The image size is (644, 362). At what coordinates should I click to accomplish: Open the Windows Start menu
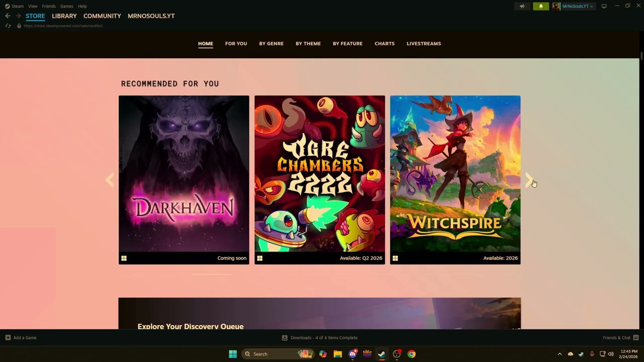click(x=233, y=354)
